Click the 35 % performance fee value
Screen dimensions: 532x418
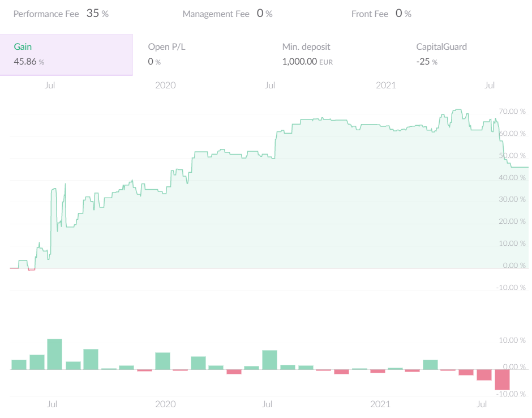point(97,14)
